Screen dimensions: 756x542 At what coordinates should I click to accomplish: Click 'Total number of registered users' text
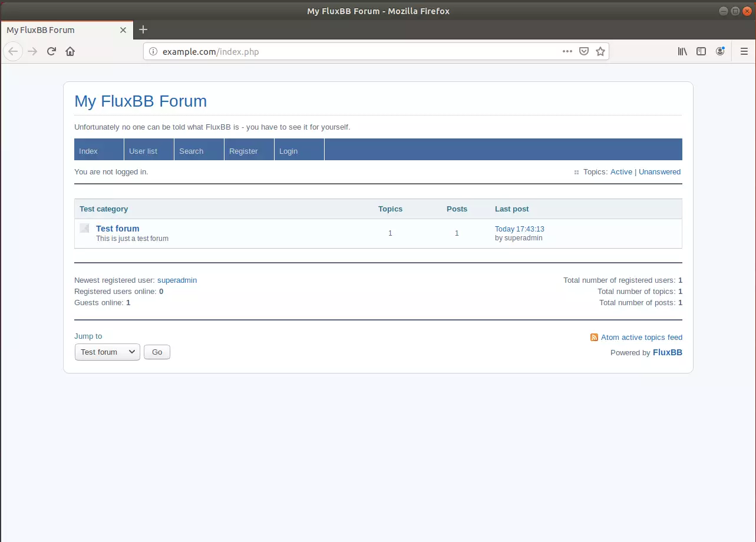point(619,280)
